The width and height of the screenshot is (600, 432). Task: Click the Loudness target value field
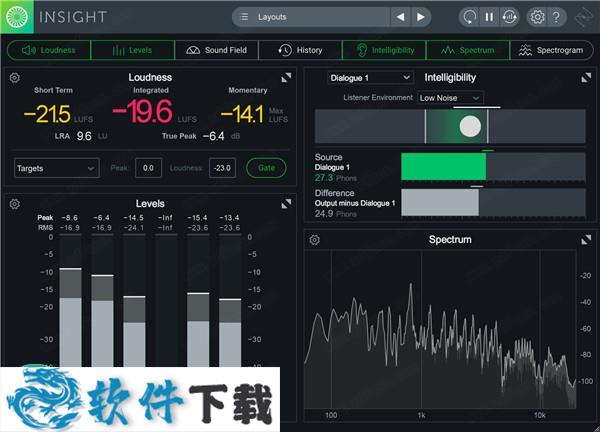click(222, 168)
